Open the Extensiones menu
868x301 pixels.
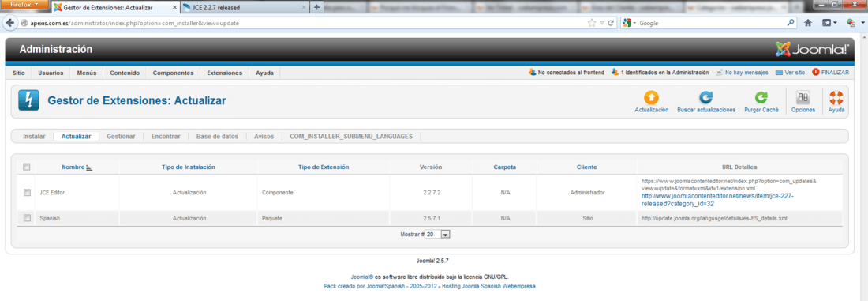click(224, 73)
